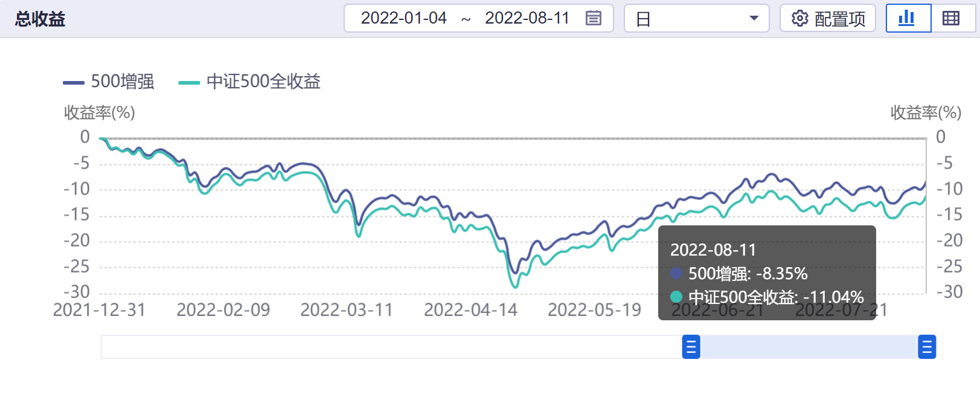Image resolution: width=980 pixels, height=394 pixels.
Task: Click the gear icon for 配置项
Action: click(799, 18)
